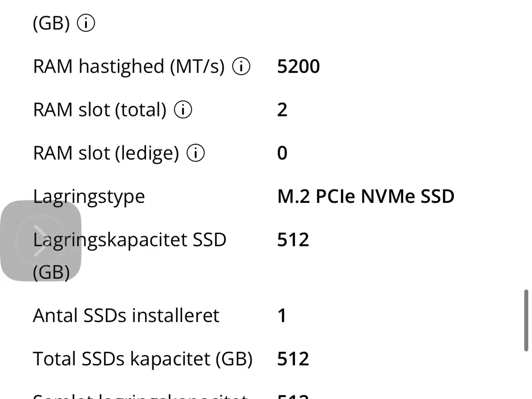Click the Antal SSDs installeret label
The image size is (532, 399).
pos(126,315)
